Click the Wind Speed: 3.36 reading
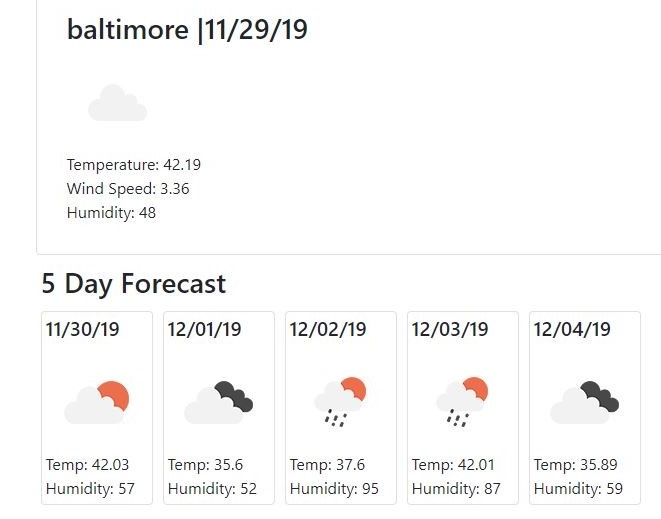The width and height of the screenshot is (661, 519). [128, 189]
